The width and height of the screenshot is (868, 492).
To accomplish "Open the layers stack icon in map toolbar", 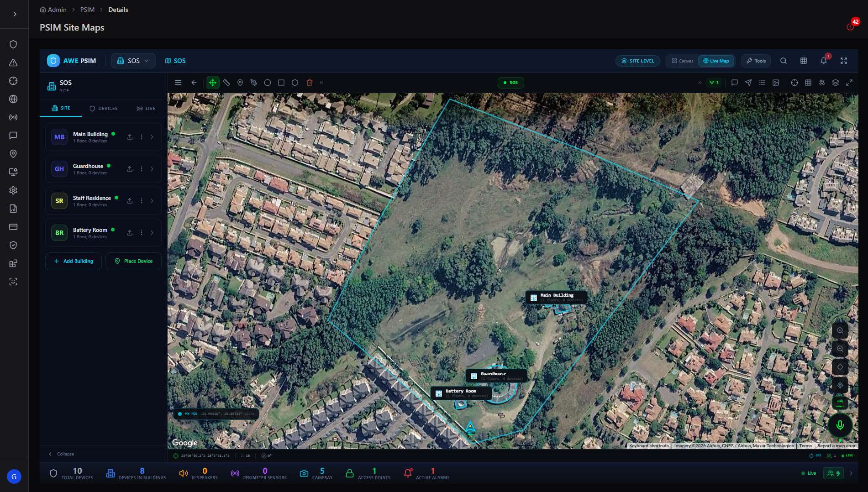I will coord(836,83).
